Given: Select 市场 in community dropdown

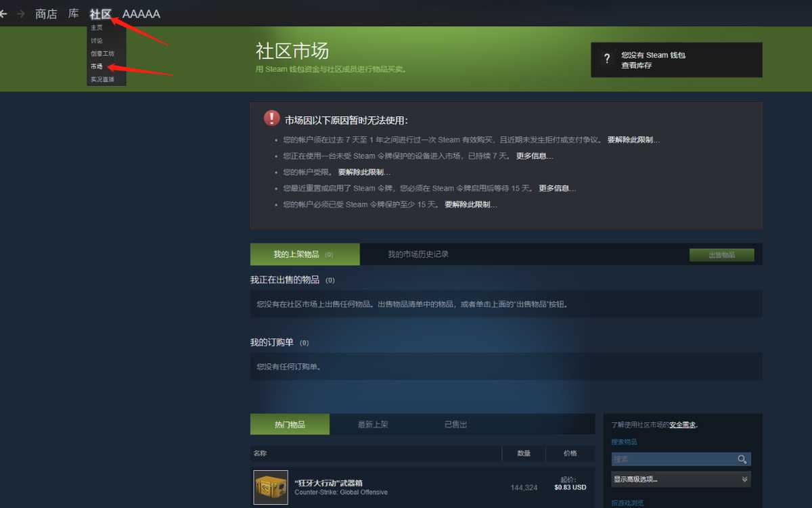Looking at the screenshot, I should pos(97,66).
